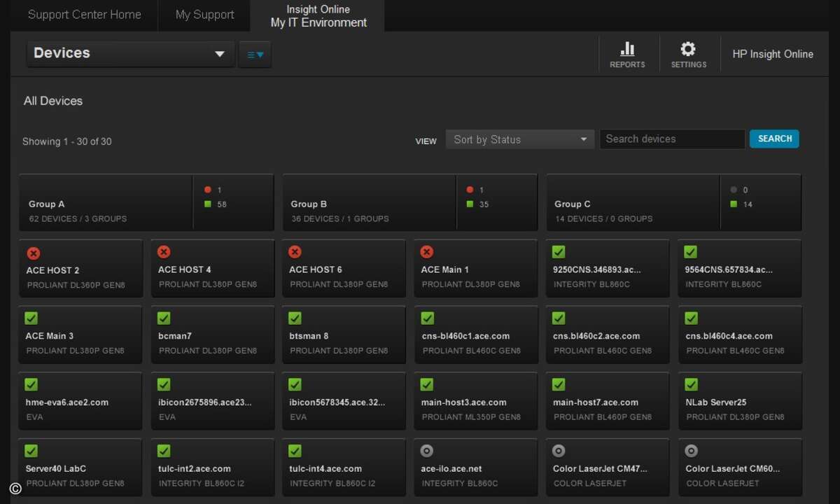Open the Reports bar chart icon

[x=627, y=49]
